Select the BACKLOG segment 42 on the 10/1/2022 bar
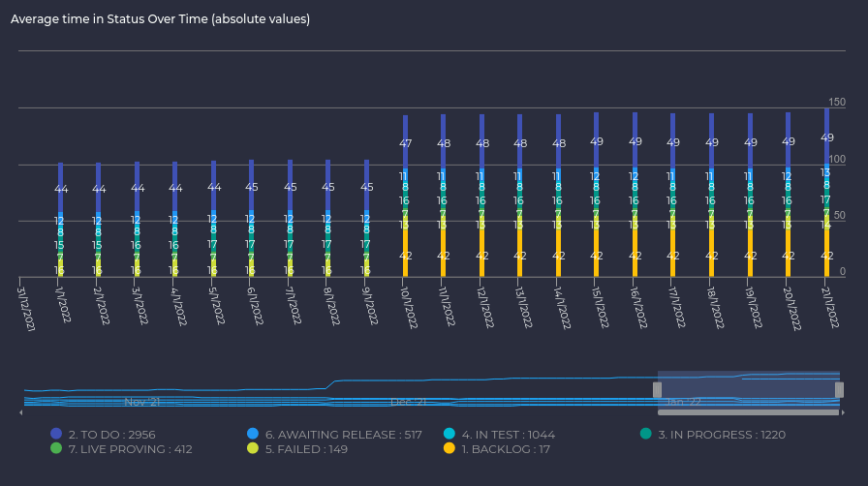This screenshot has width=868, height=486. (x=405, y=253)
